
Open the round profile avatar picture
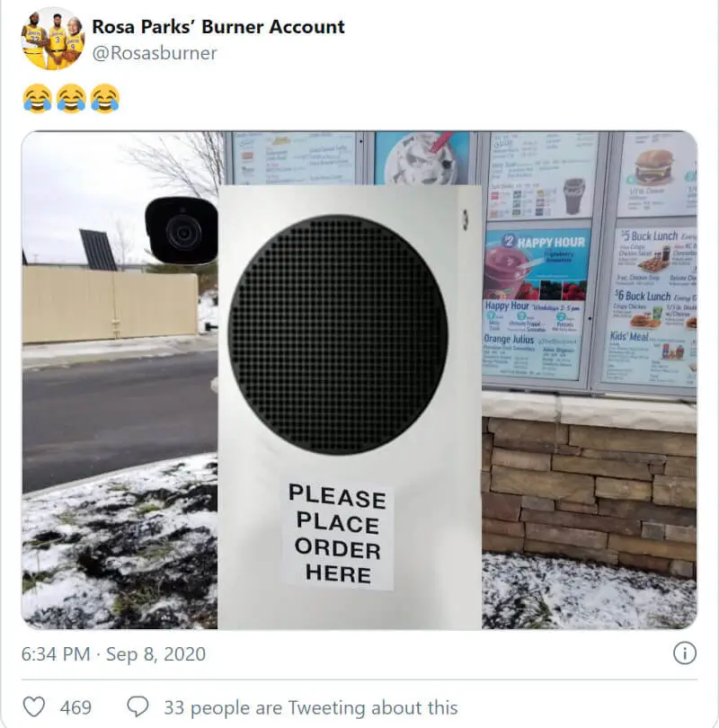pyautogui.click(x=53, y=39)
